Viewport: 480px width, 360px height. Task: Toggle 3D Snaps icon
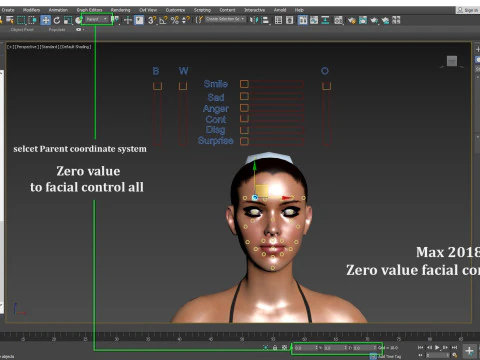tap(152, 20)
